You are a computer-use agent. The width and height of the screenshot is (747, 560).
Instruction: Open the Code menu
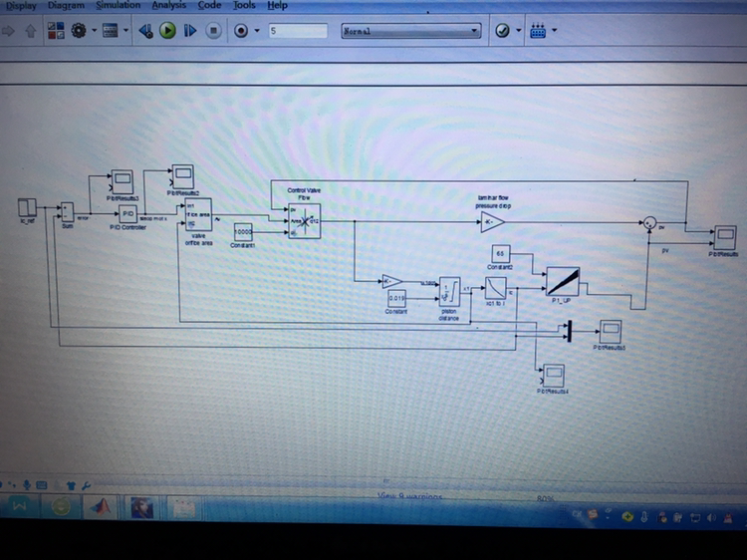point(209,5)
